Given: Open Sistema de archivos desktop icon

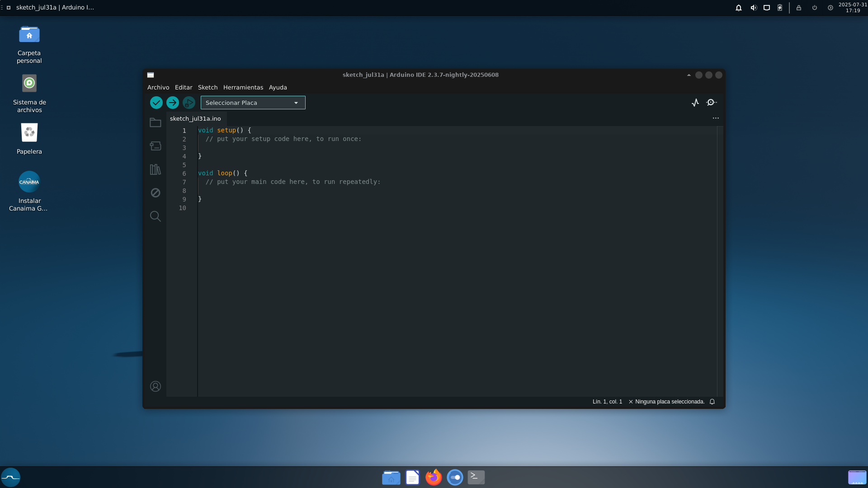Looking at the screenshot, I should [x=29, y=94].
